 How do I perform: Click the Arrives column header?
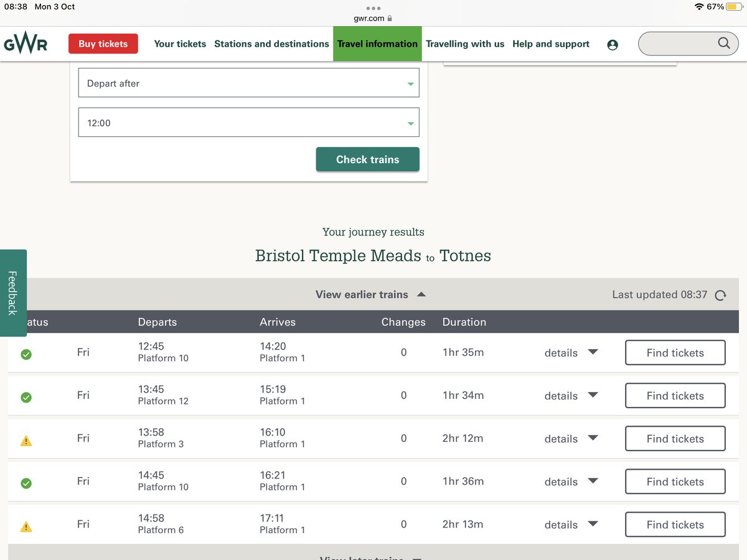(x=278, y=322)
